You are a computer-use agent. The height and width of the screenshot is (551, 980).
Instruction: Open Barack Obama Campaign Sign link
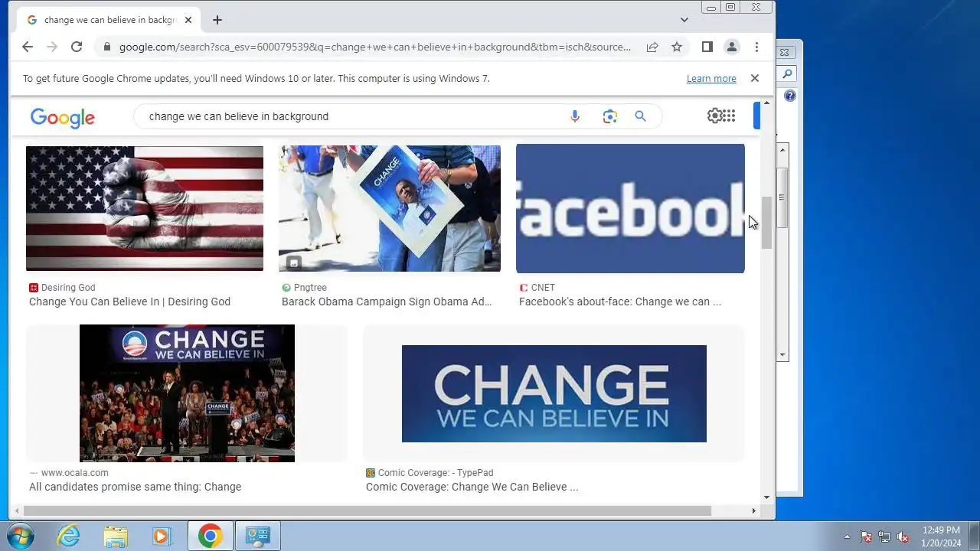tap(387, 302)
